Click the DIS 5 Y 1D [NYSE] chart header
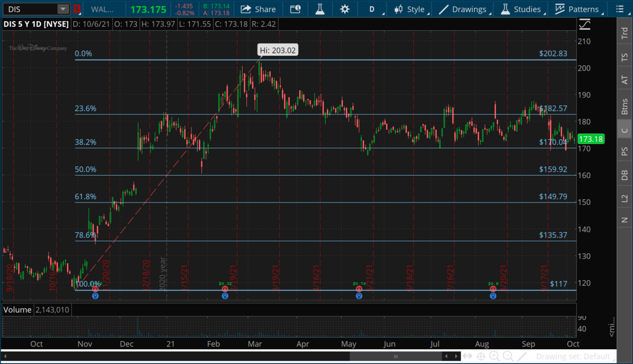Image resolution: width=633 pixels, height=364 pixels. pos(36,24)
